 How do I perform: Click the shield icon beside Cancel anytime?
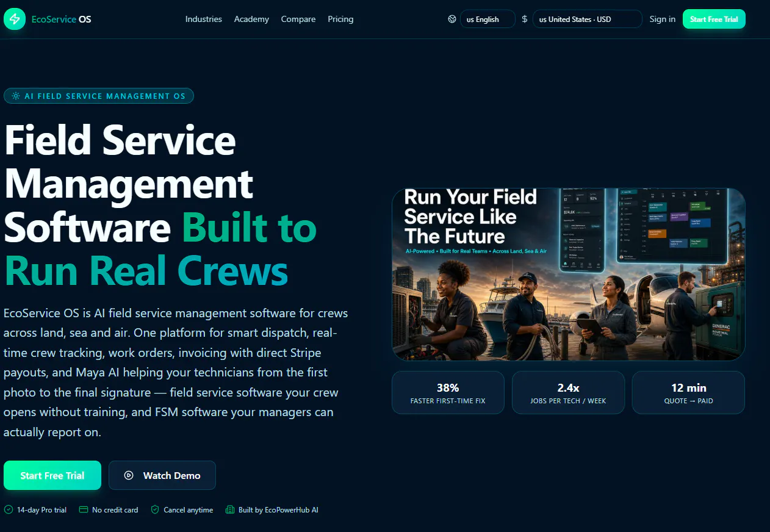click(x=155, y=509)
